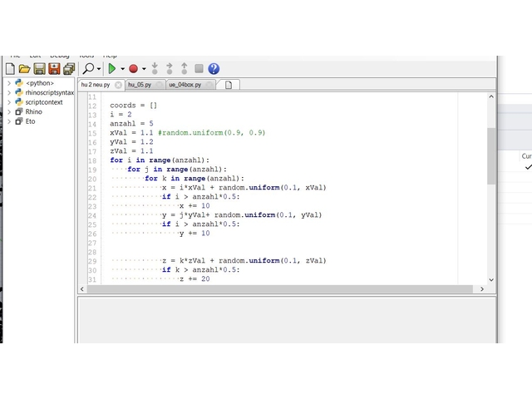Stop debugging with the gray square
The image size is (532, 399).
[199, 68]
